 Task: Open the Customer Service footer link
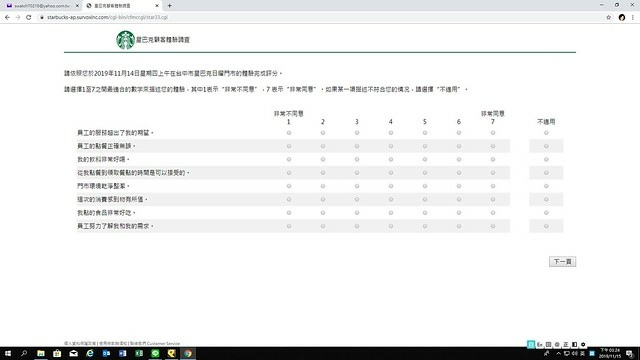155,344
